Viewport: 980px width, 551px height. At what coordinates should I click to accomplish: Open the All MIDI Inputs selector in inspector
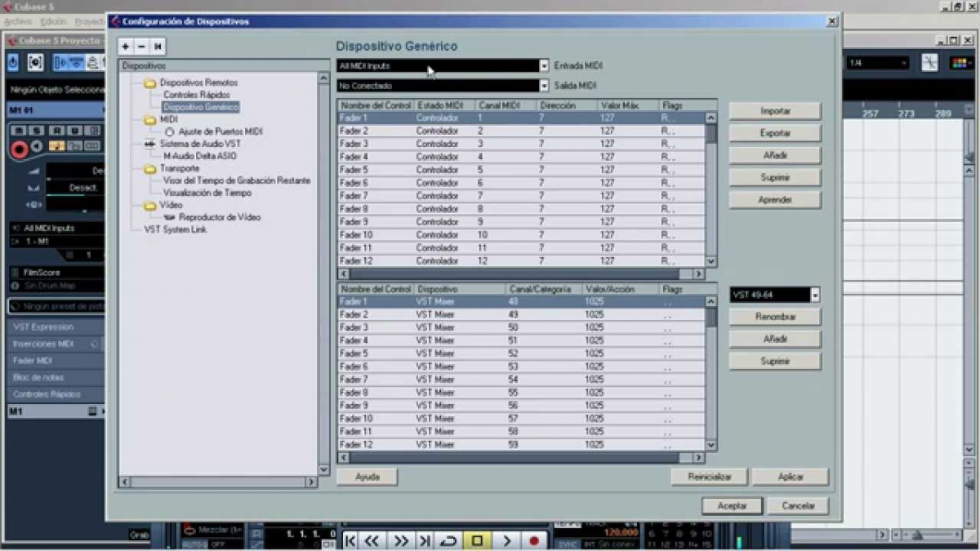pos(57,229)
